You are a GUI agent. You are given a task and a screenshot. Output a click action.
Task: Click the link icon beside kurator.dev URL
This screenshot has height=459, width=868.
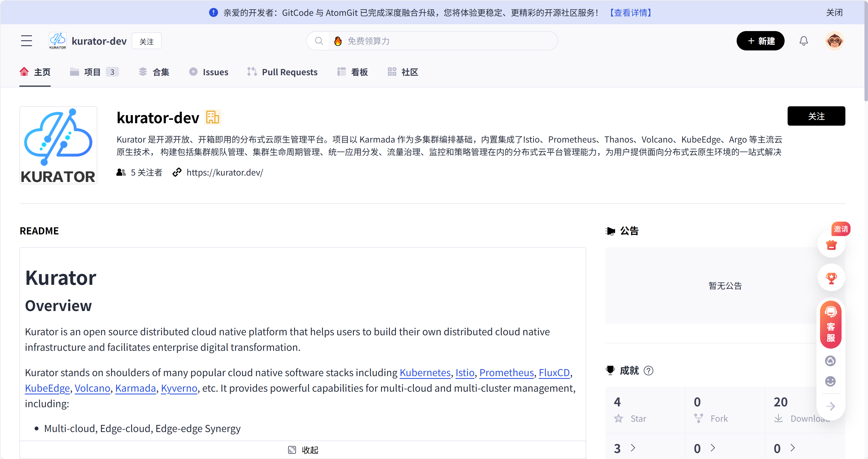click(x=177, y=172)
